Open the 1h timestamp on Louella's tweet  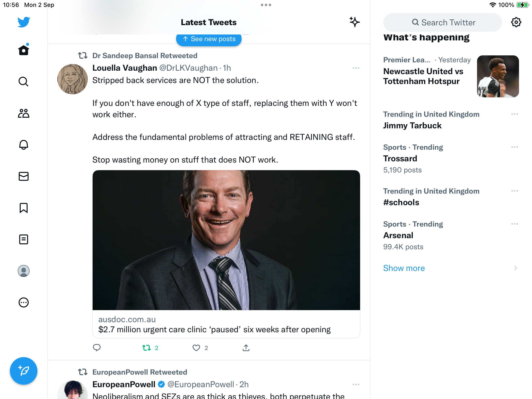tap(227, 68)
